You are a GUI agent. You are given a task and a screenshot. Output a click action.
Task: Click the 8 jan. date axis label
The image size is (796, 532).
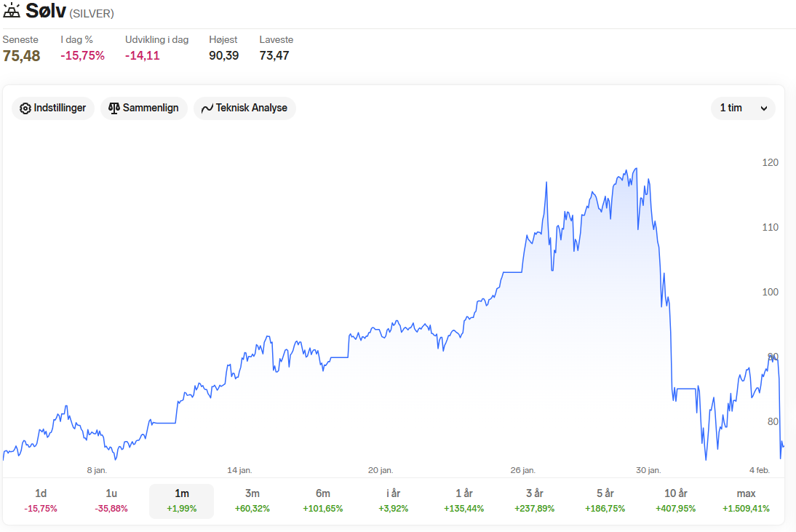pyautogui.click(x=97, y=470)
